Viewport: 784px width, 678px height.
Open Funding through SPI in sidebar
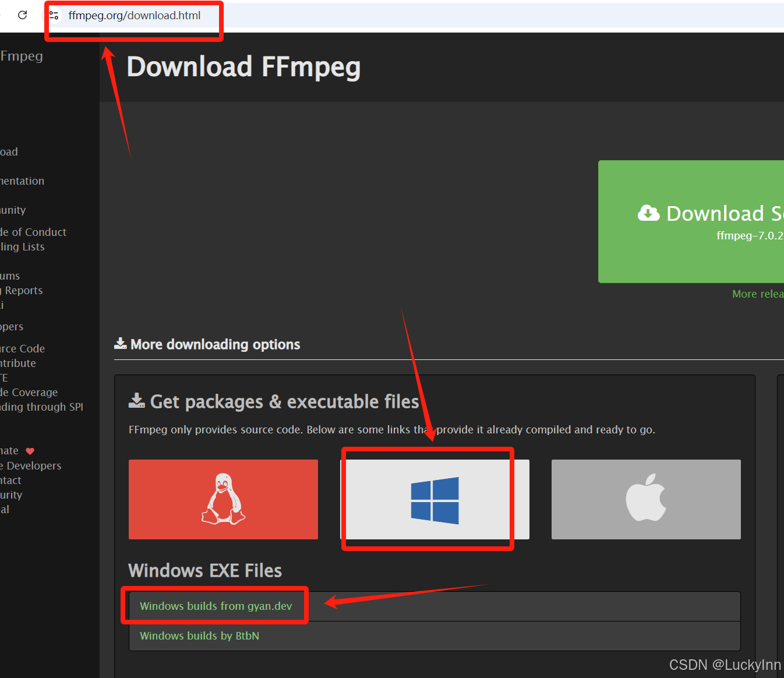[41, 407]
